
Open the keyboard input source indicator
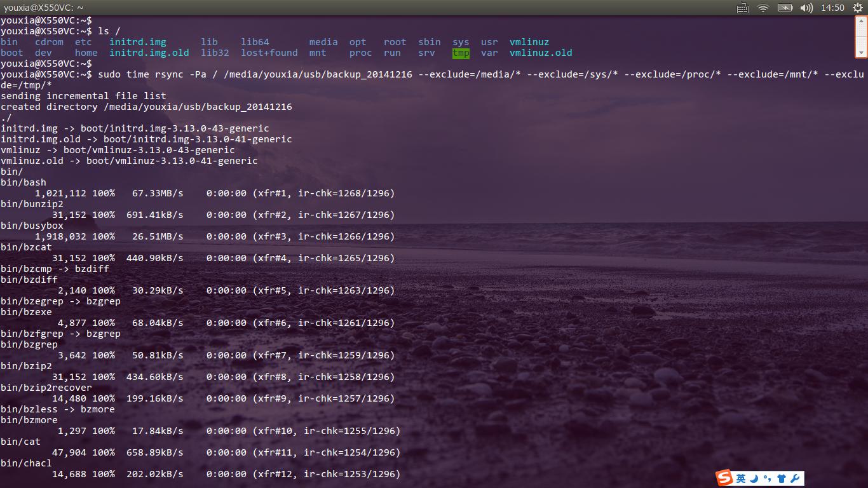pyautogui.click(x=742, y=8)
